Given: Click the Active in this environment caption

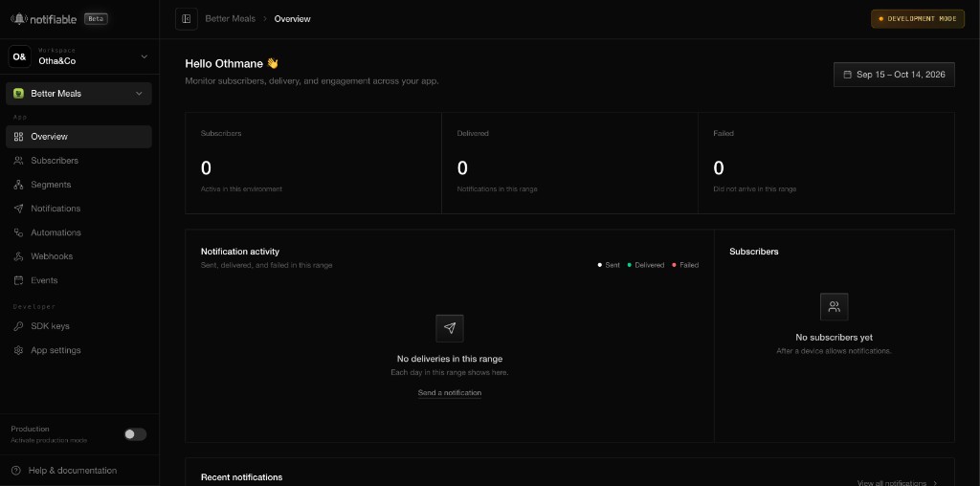Looking at the screenshot, I should coord(241,188).
